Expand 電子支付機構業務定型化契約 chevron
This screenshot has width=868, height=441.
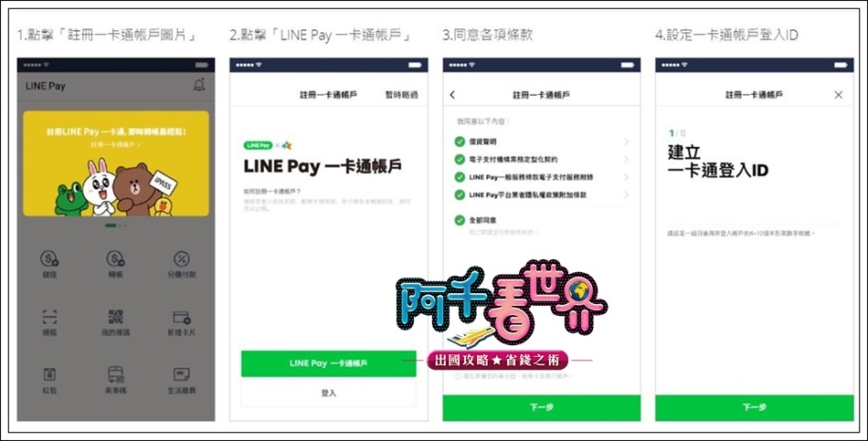click(x=627, y=160)
